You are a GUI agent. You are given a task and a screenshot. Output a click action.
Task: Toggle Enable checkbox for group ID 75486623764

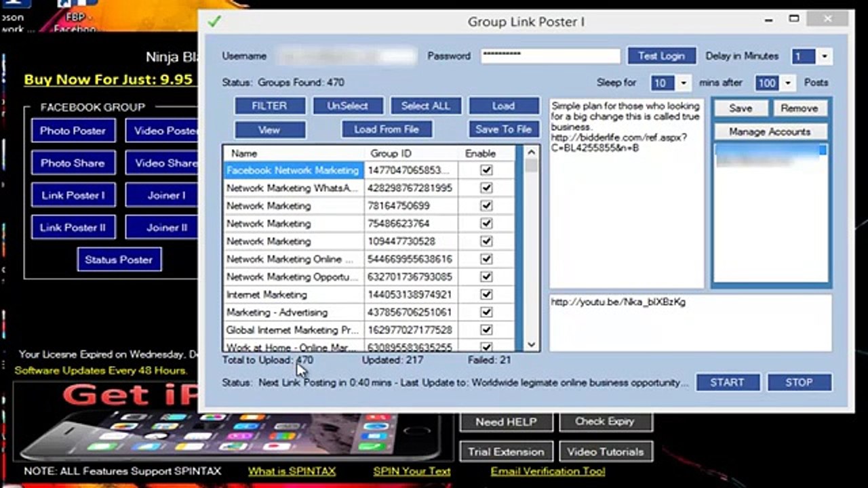[x=486, y=223]
